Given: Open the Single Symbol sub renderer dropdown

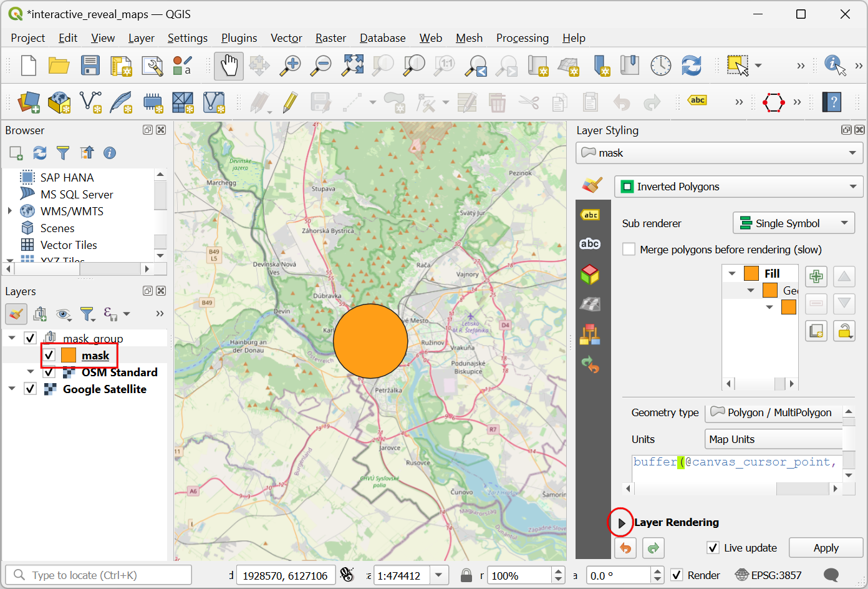Looking at the screenshot, I should click(793, 223).
